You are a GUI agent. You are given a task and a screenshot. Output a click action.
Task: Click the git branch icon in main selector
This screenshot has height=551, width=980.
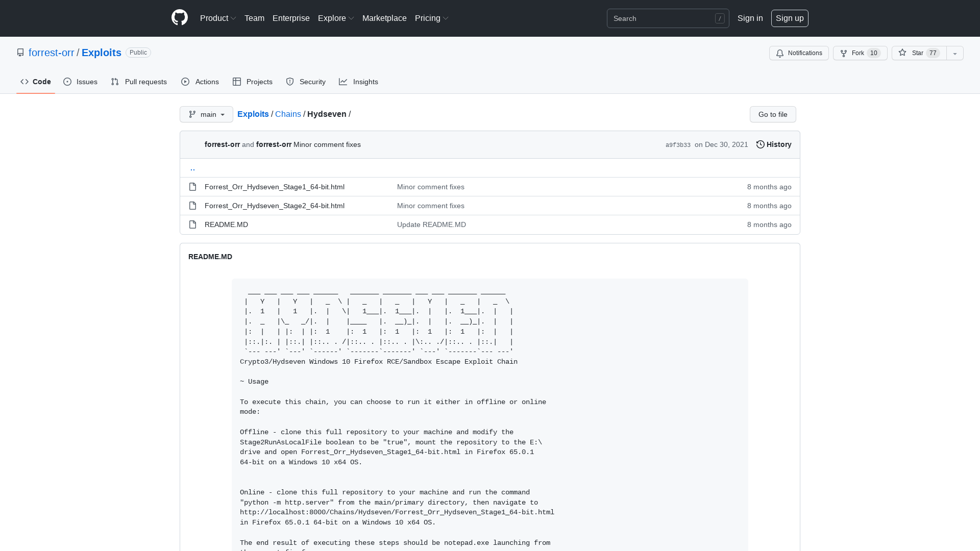click(192, 114)
